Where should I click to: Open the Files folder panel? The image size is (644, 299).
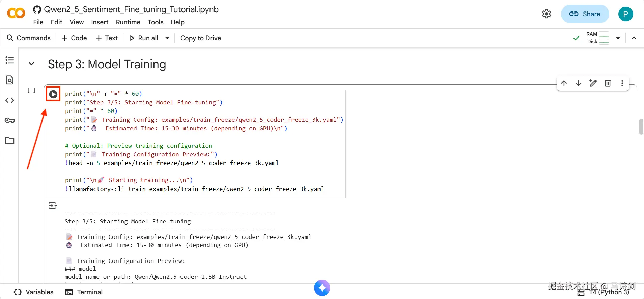click(10, 141)
